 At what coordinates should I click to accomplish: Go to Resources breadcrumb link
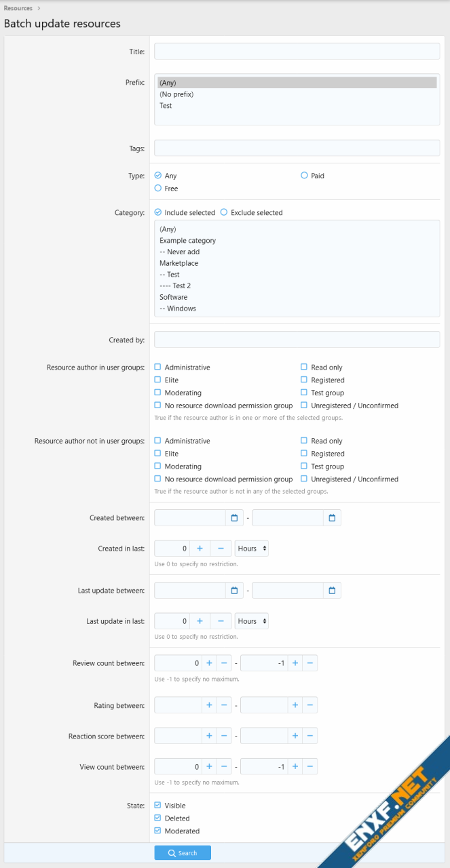click(18, 8)
